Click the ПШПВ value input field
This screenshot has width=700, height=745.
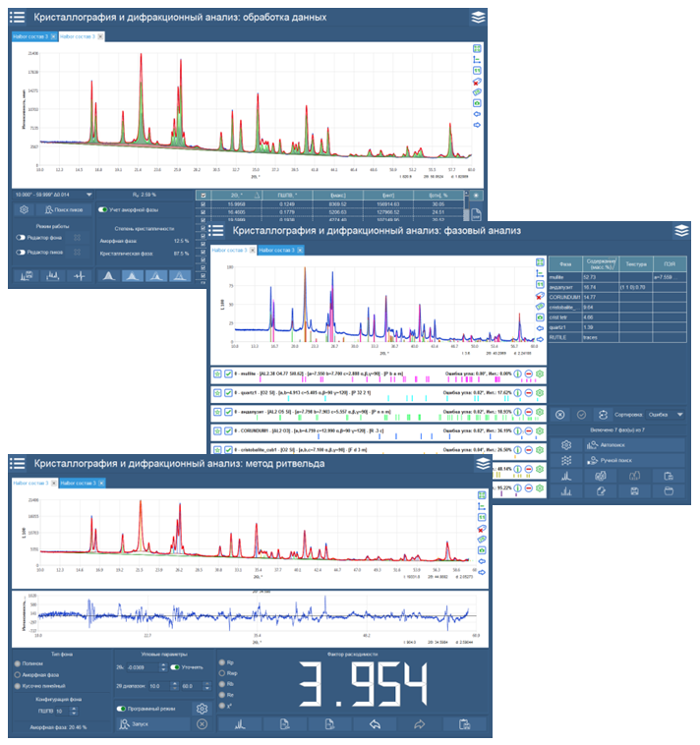(x=60, y=710)
